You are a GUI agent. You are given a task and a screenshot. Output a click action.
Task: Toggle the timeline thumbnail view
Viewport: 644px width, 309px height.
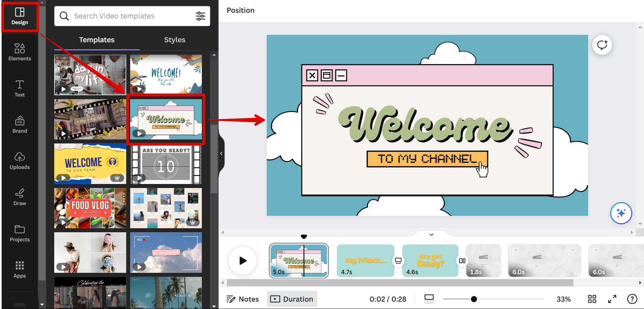click(x=429, y=299)
